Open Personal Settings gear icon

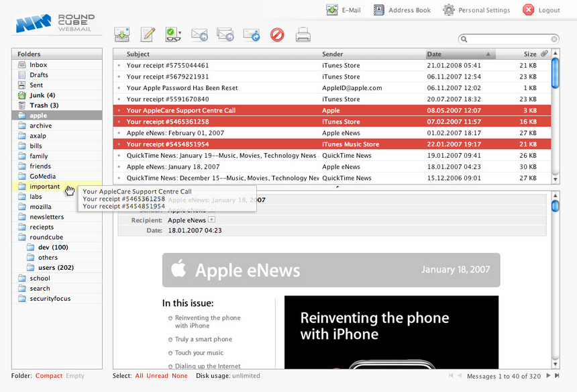(x=449, y=10)
